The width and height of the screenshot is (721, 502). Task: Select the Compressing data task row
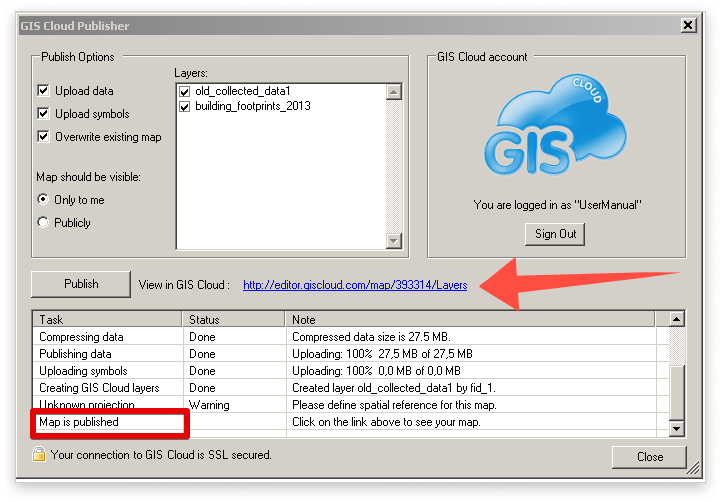pyautogui.click(x=351, y=337)
